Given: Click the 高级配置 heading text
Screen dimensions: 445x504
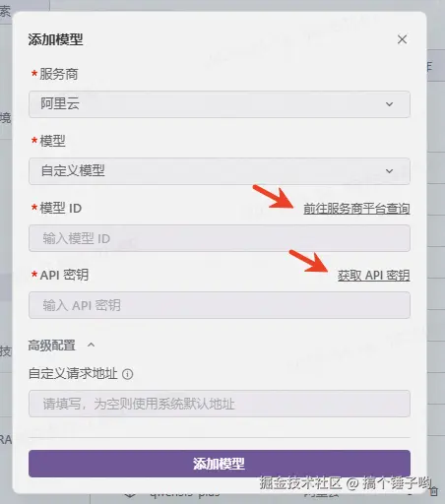Looking at the screenshot, I should (52, 346).
